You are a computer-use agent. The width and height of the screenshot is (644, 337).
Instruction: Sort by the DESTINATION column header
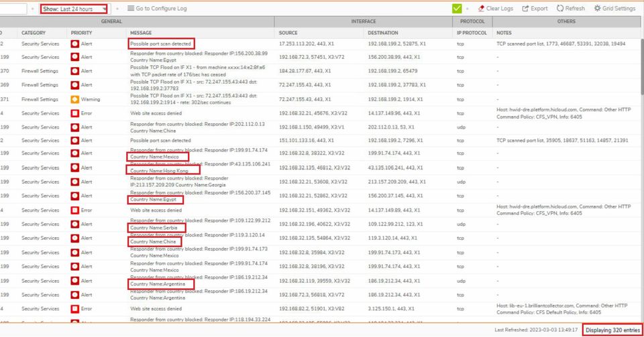point(383,33)
